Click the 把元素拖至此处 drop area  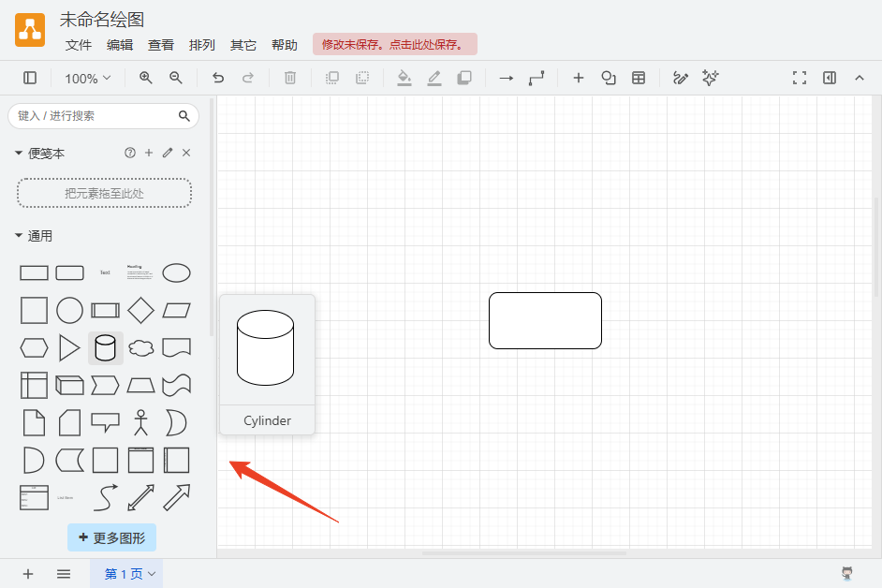tap(105, 193)
